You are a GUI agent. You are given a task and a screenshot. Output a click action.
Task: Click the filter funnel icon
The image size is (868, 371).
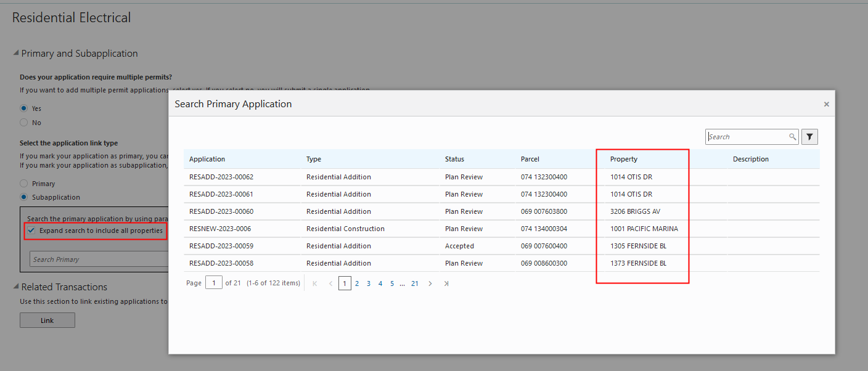click(809, 137)
